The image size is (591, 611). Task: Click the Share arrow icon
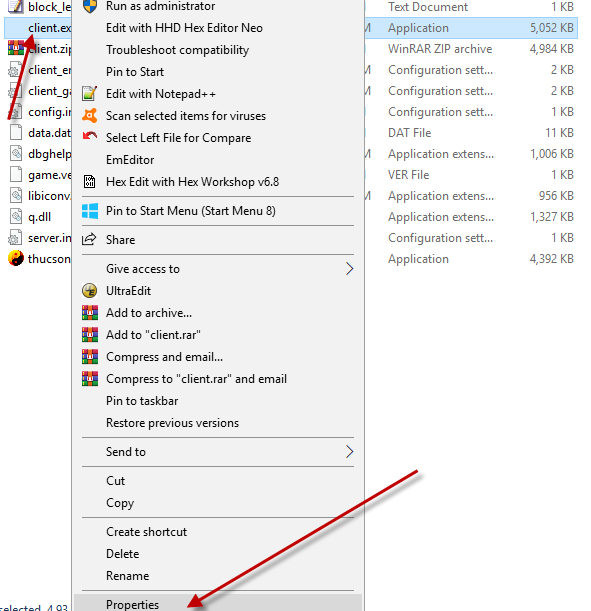tap(89, 239)
